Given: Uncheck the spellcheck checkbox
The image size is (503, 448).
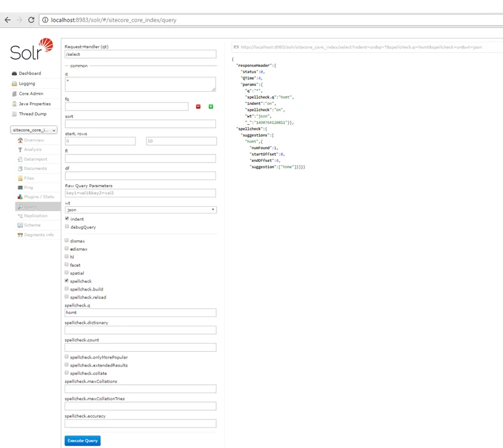Looking at the screenshot, I should tap(66, 280).
